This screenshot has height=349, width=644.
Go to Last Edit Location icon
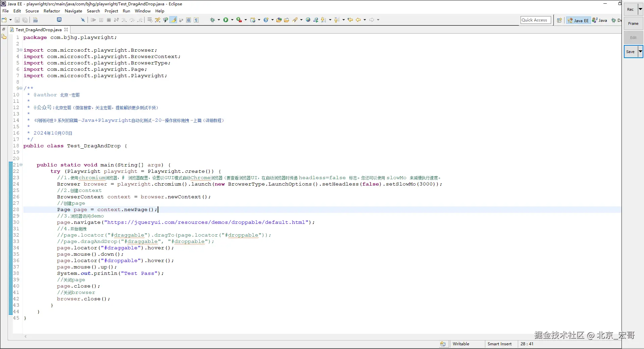(350, 20)
